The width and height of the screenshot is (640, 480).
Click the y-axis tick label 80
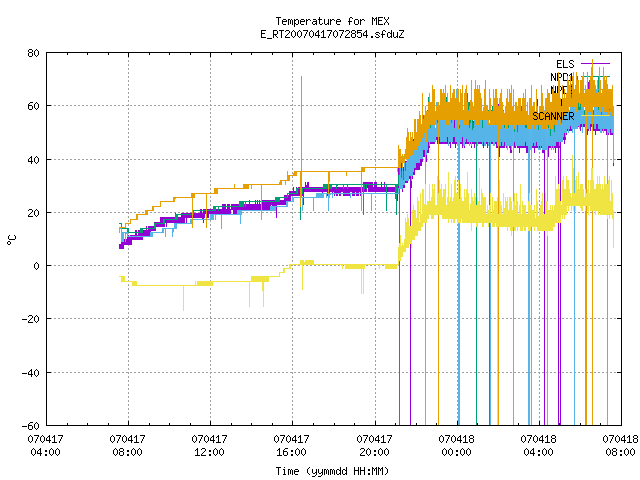coord(33,53)
